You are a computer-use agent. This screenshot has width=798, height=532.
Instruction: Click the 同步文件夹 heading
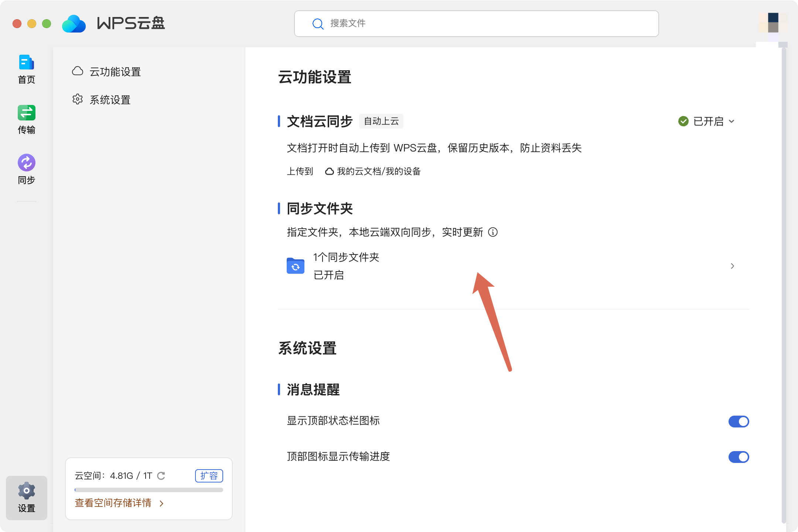(x=320, y=208)
